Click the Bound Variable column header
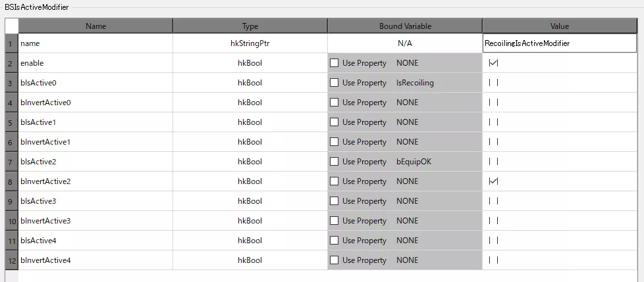This screenshot has width=644, height=282. pyautogui.click(x=405, y=26)
